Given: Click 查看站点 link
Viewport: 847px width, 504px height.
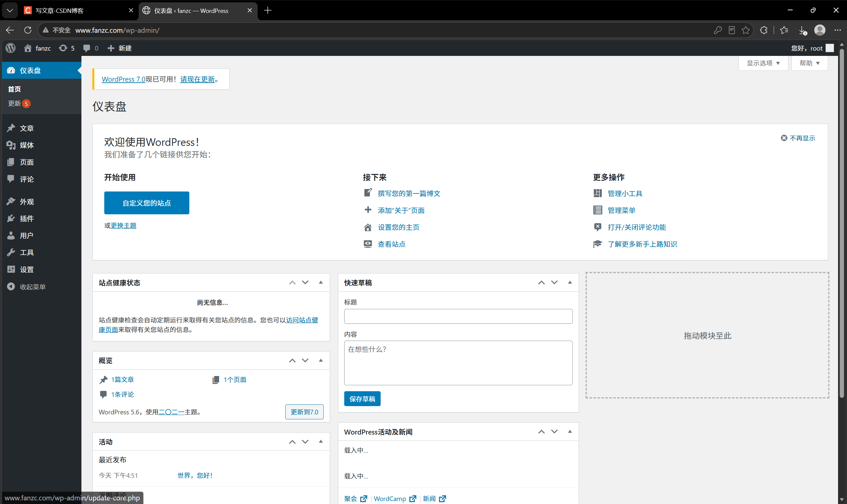Looking at the screenshot, I should pos(392,244).
